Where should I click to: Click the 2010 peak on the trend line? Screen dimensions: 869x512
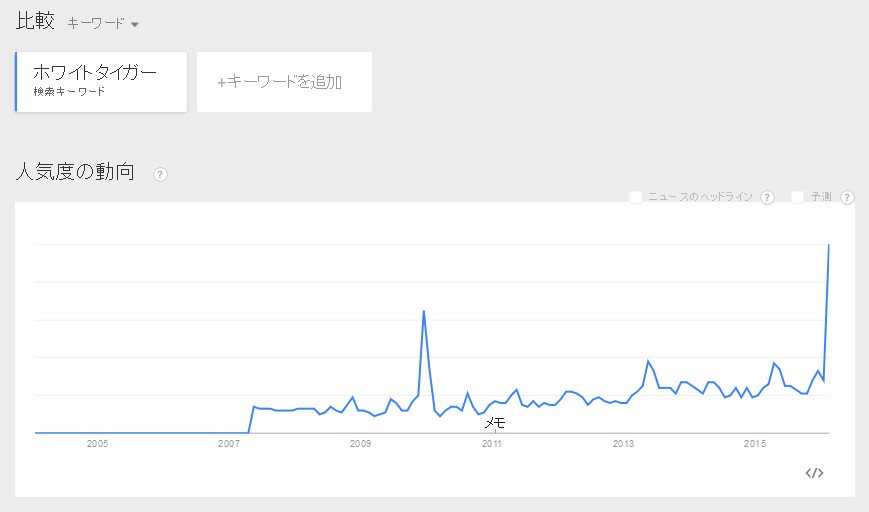coord(424,311)
